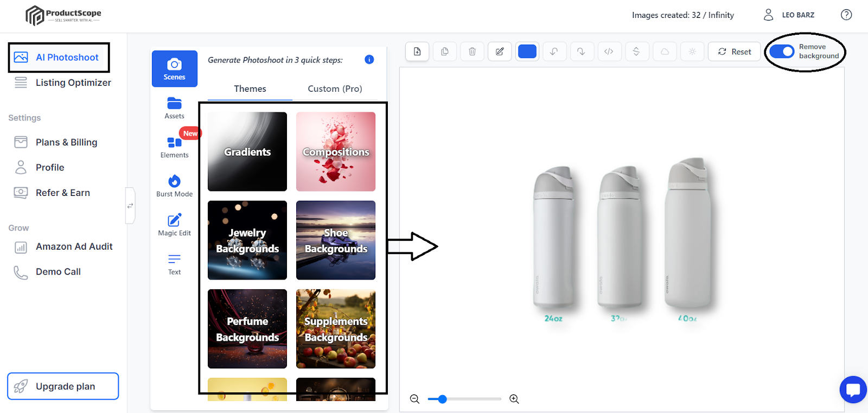Click the Upgrade plan button
Viewport: 868px width, 413px height.
(63, 386)
